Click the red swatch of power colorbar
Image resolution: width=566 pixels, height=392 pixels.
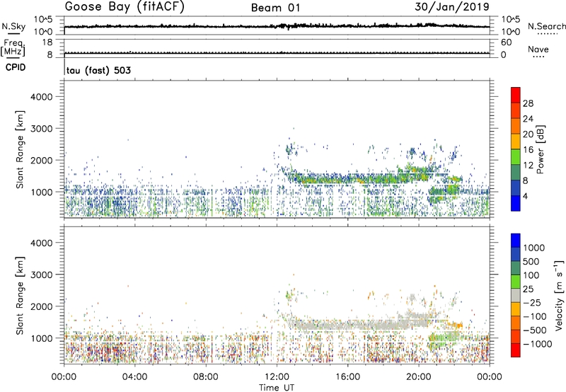coord(516,95)
